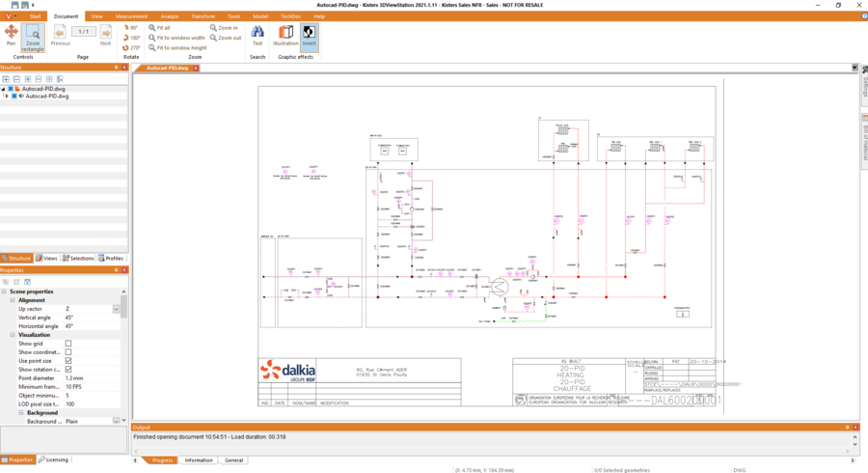Open the Licensing tab
The image size is (868, 473).
coord(54,459)
